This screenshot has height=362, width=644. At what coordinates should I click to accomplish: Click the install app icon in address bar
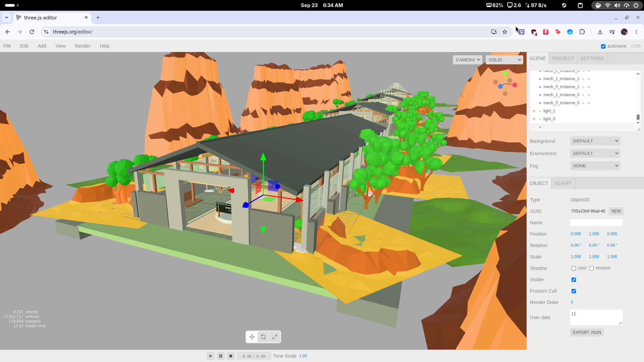(494, 32)
